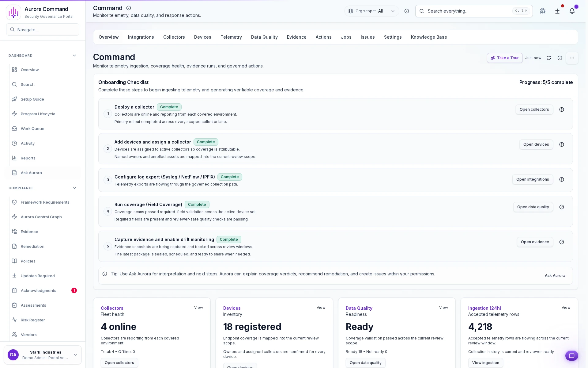Open the bug report icon in the top bar
The height and width of the screenshot is (368, 588).
pos(542,11)
